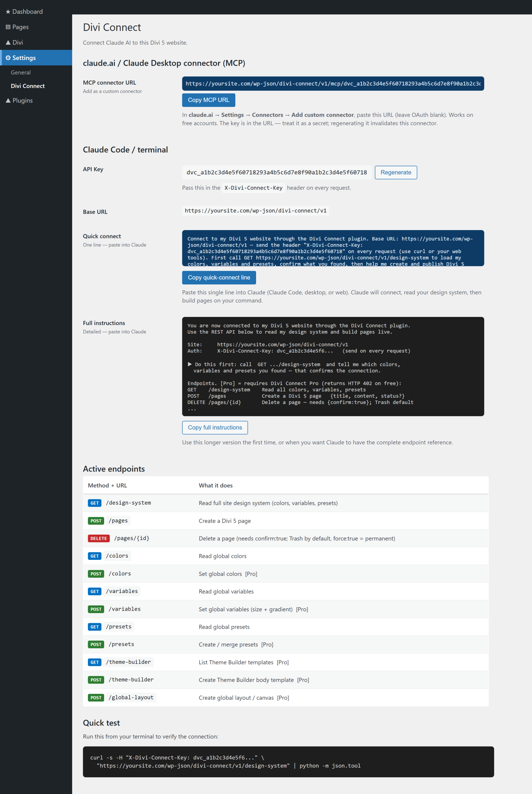Click Copy full instructions button
The image size is (532, 794).
pyautogui.click(x=215, y=427)
